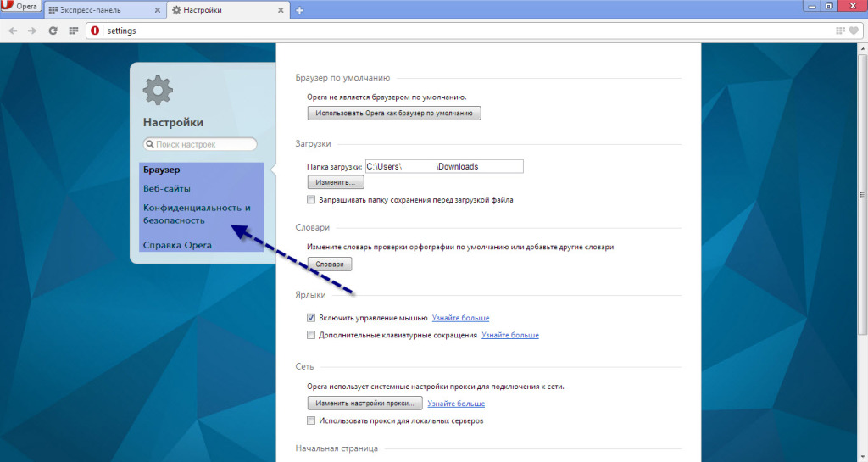Go back with the back arrow

(13, 31)
